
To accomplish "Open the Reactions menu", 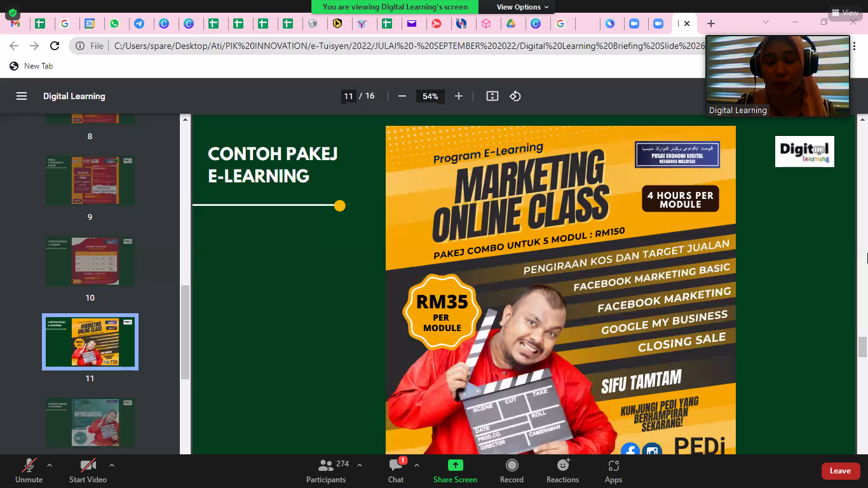I will pos(562,471).
